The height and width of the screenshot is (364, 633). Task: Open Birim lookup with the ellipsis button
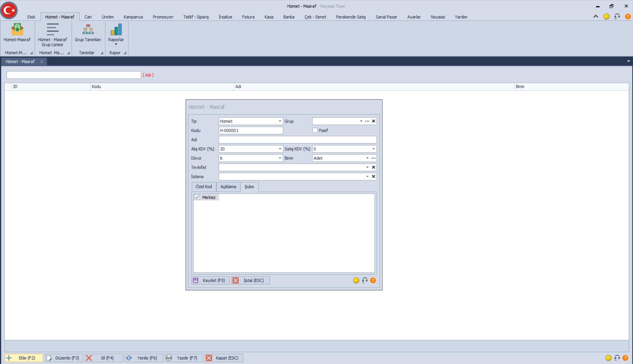pyautogui.click(x=373, y=158)
